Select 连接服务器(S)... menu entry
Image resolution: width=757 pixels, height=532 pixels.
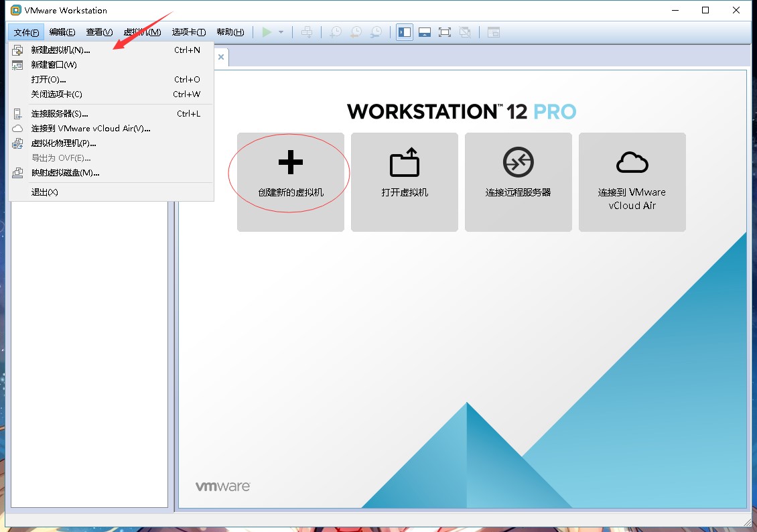click(111, 113)
